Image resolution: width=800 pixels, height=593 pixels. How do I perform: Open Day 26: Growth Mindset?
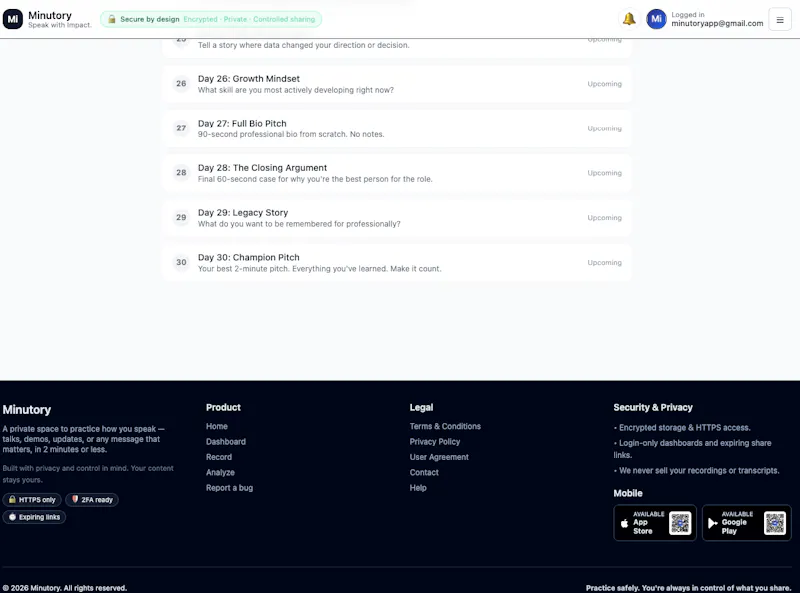tap(397, 84)
